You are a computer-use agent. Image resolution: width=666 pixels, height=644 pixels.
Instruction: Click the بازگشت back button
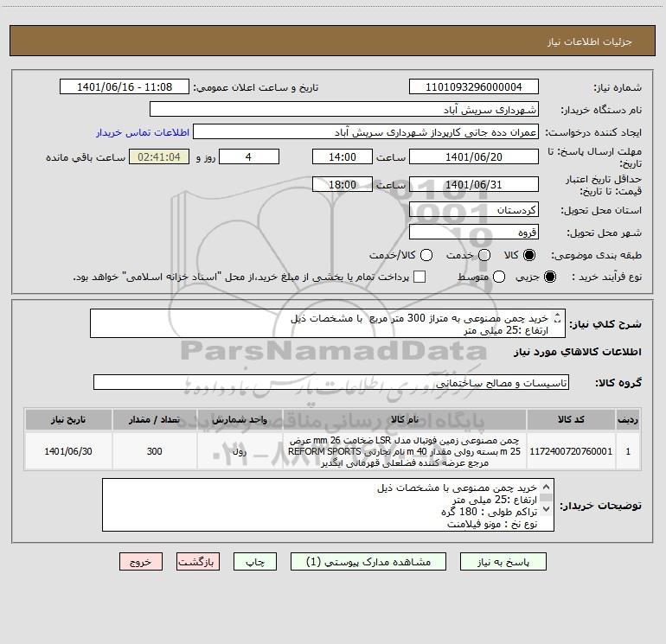[198, 562]
